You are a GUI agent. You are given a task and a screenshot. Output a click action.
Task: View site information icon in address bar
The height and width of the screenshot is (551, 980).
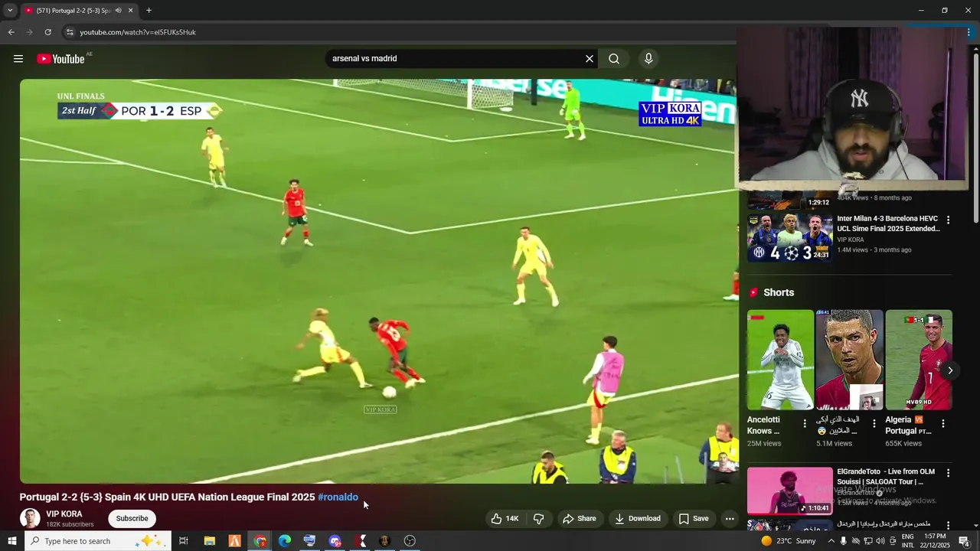point(70,32)
